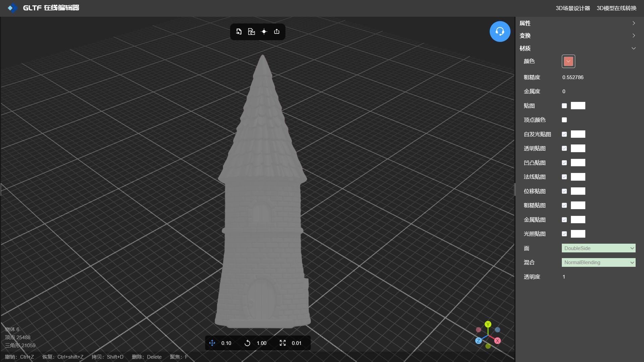Toggle the 位移贴图 checkbox
The height and width of the screenshot is (362, 644).
click(x=564, y=191)
